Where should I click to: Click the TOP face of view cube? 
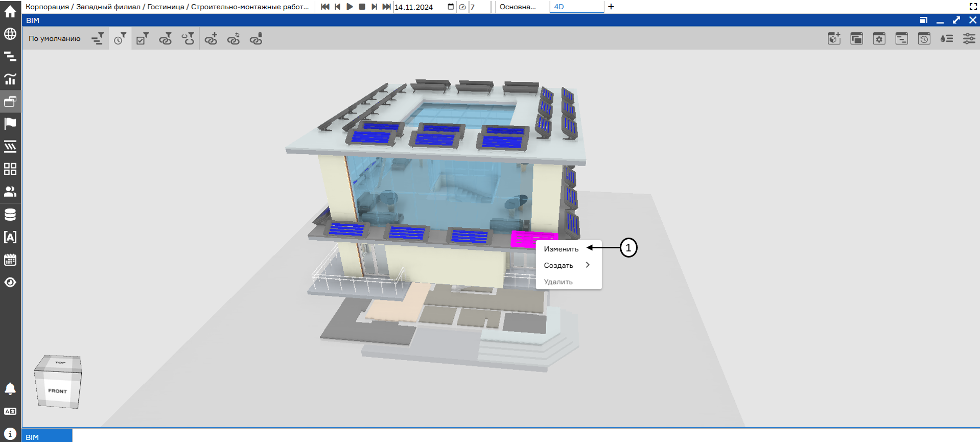pos(60,362)
